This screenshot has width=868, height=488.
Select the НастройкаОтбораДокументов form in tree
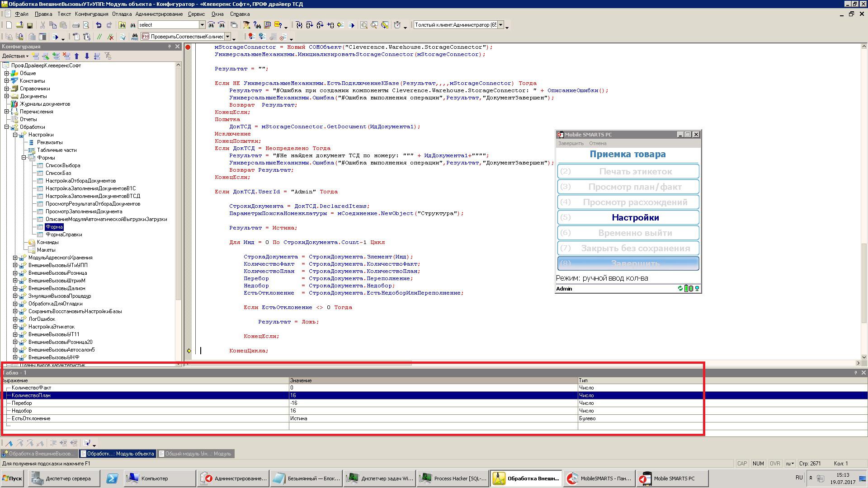(80, 181)
